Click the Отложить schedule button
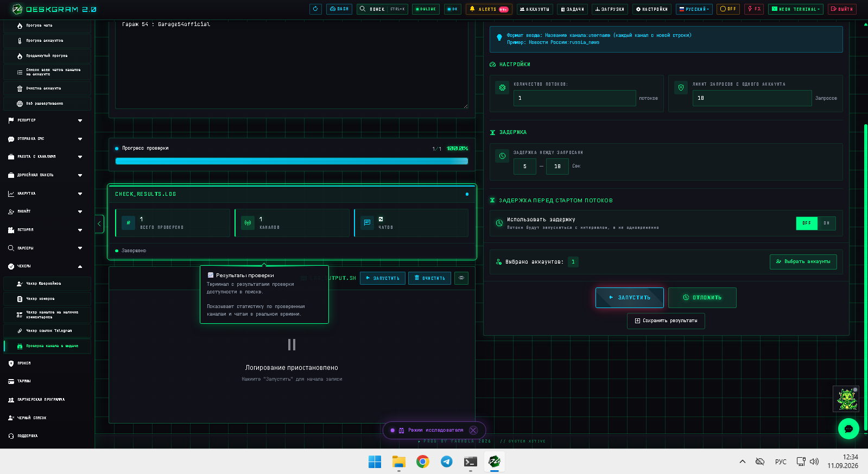This screenshot has width=868, height=474. (x=702, y=298)
